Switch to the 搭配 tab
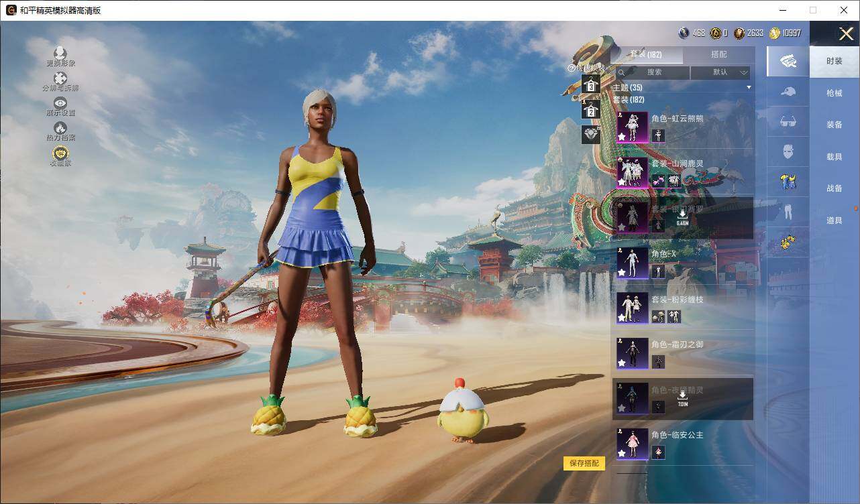860x504 pixels. pos(718,54)
